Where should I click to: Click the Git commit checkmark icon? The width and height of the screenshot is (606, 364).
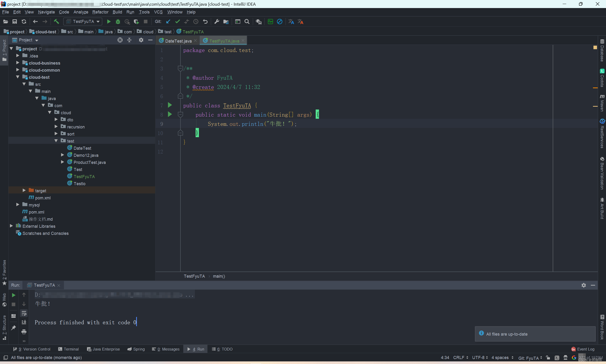click(177, 22)
